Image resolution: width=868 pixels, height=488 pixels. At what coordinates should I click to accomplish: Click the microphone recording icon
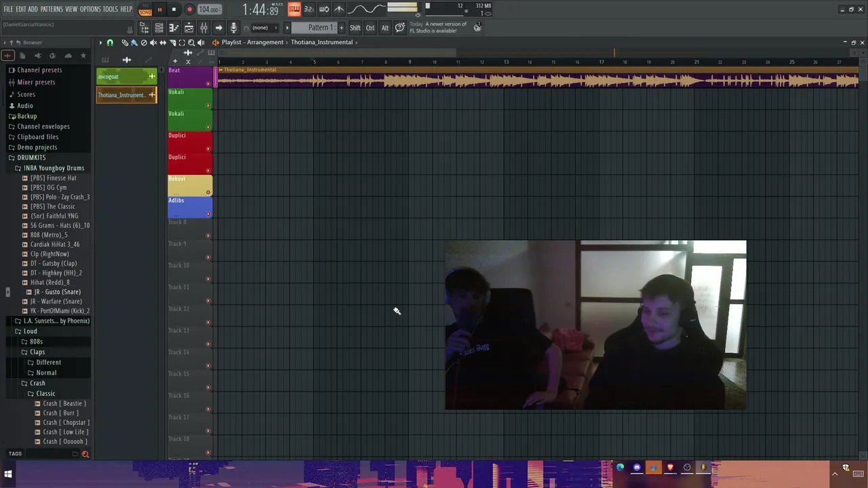coord(233,28)
